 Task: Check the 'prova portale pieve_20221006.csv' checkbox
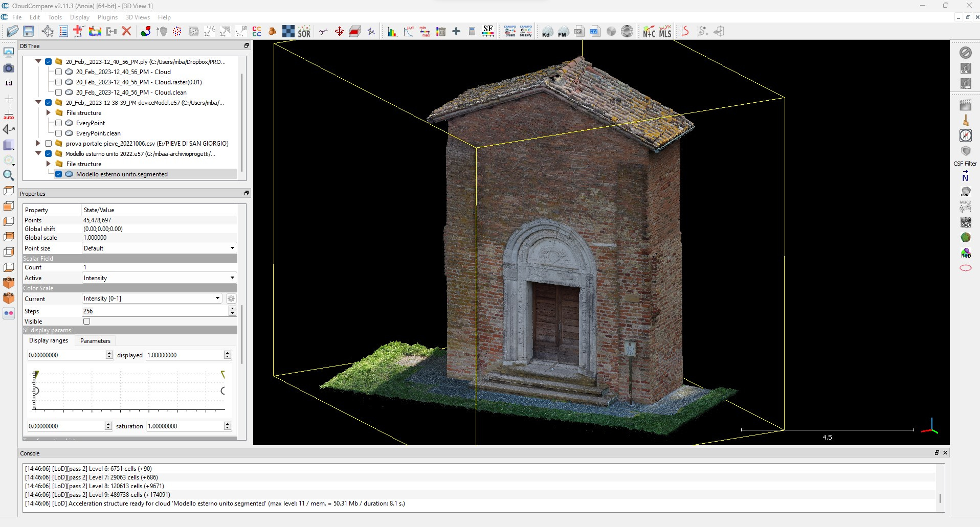pyautogui.click(x=48, y=144)
